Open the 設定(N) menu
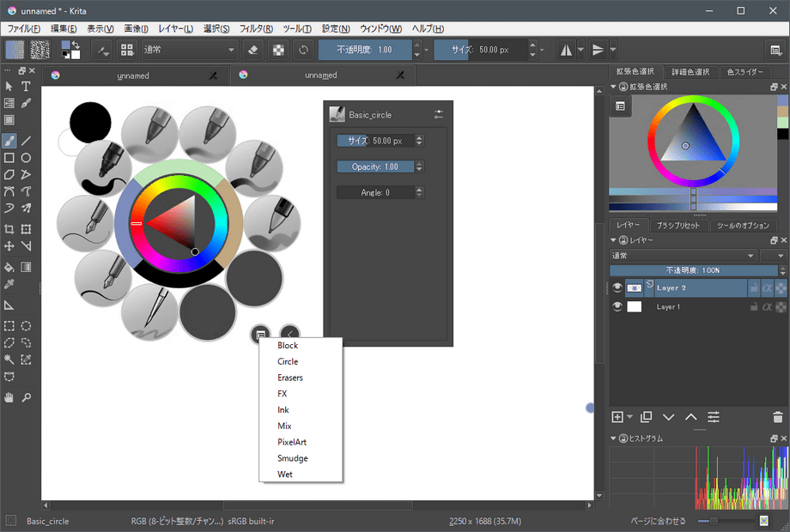 (x=336, y=28)
